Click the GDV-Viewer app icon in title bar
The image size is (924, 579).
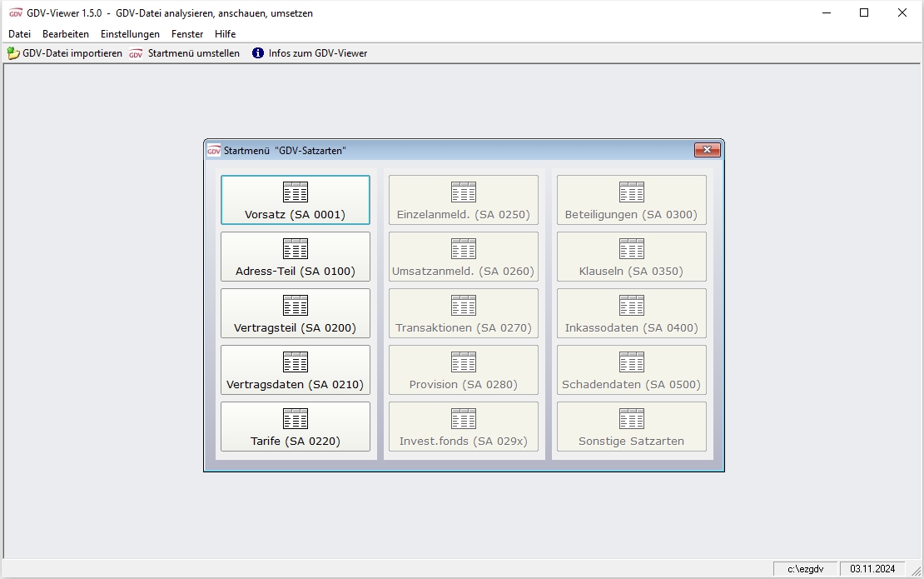point(16,13)
